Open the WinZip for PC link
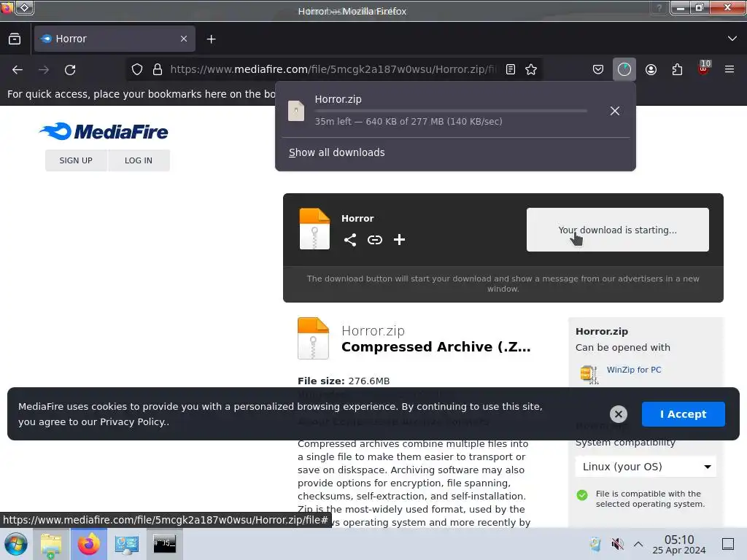The image size is (747, 560). [634, 370]
